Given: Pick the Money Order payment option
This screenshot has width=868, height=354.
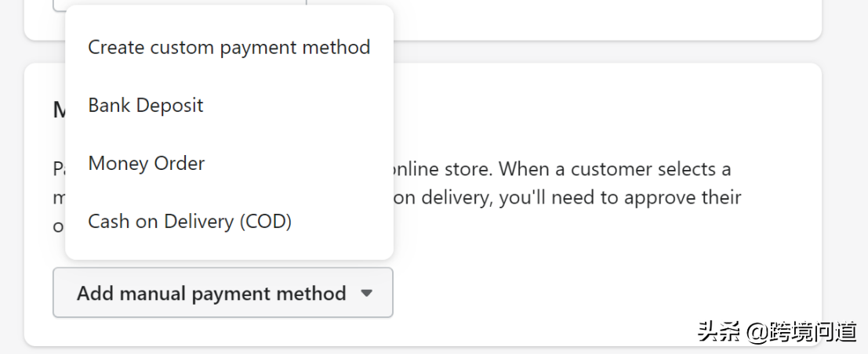Looking at the screenshot, I should (147, 164).
